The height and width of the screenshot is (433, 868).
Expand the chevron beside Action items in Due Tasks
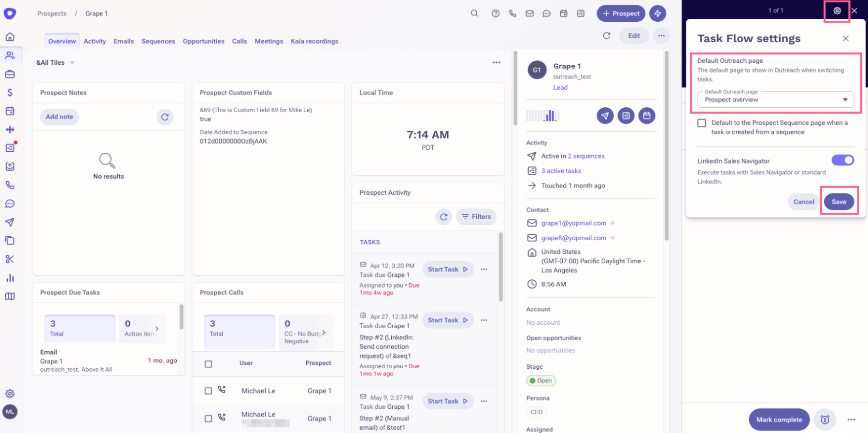157,329
